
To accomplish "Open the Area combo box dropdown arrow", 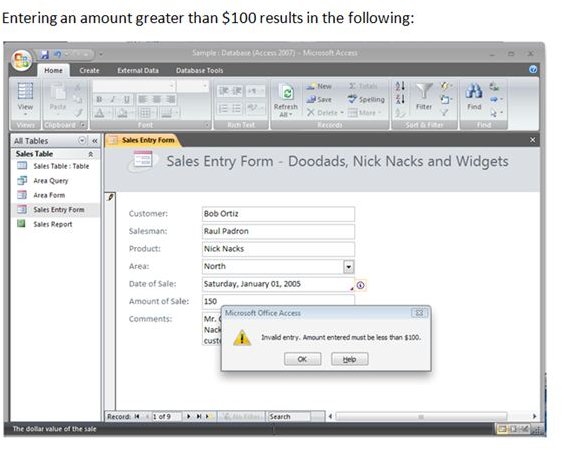I will (349, 267).
